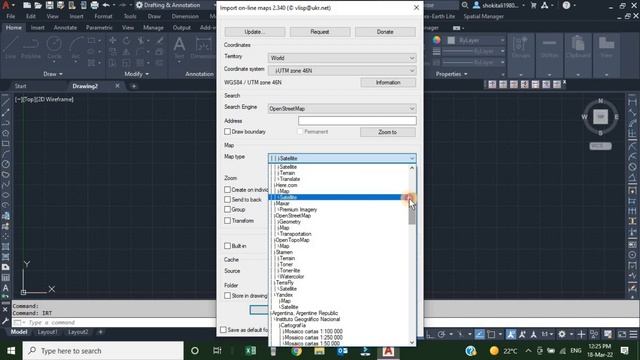Click the Donate button
This screenshot has width=640, height=360.
385,32
